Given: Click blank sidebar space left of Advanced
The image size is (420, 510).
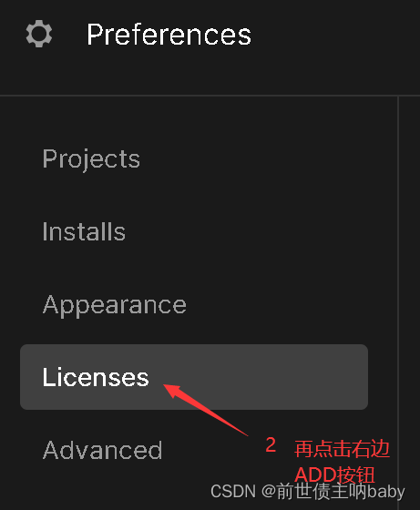Looking at the screenshot, I should pos(20,450).
